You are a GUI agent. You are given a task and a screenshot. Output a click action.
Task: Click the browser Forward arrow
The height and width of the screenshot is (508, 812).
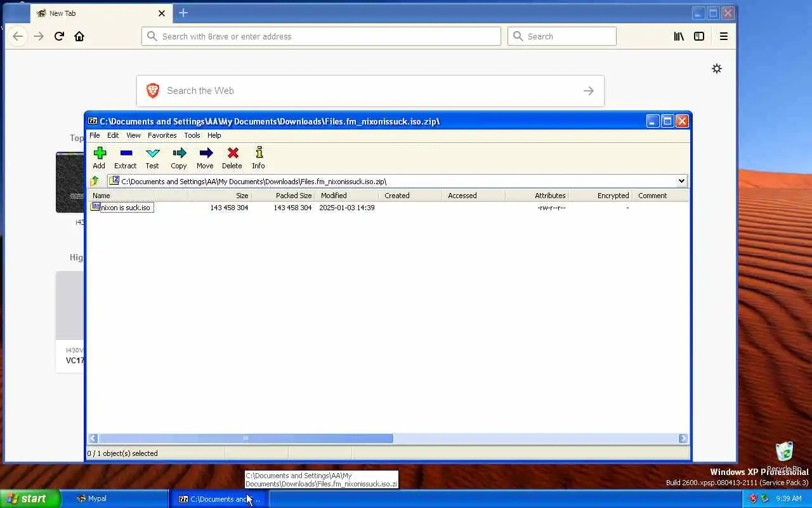(x=39, y=36)
